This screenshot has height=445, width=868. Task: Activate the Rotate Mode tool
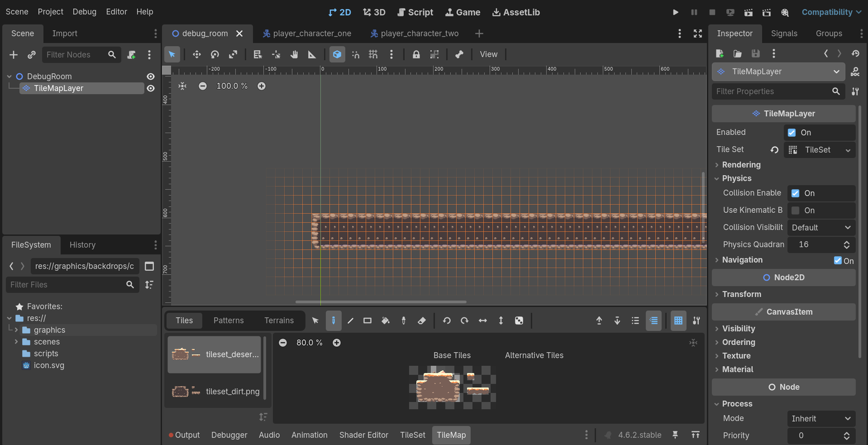[215, 54]
